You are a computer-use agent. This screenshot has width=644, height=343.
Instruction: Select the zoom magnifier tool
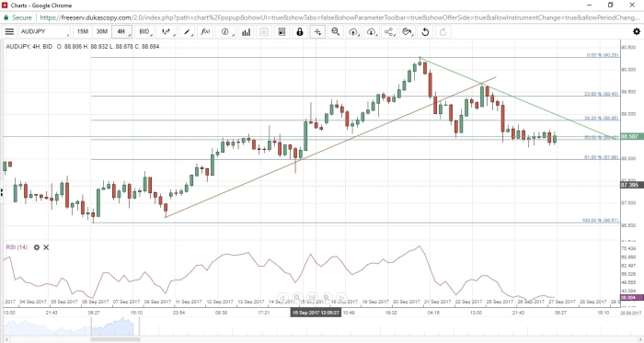coord(336,31)
